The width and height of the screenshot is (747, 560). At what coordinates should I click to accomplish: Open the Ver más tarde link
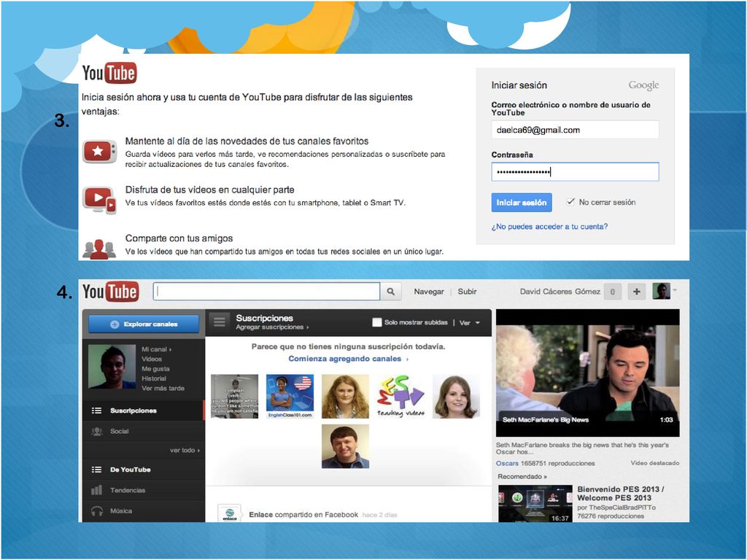click(x=163, y=388)
